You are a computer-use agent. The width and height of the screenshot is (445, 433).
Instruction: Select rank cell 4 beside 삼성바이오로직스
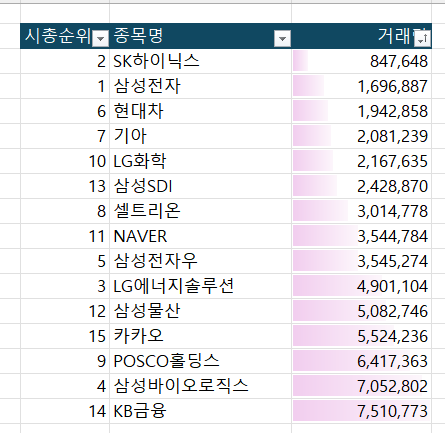tap(65, 386)
